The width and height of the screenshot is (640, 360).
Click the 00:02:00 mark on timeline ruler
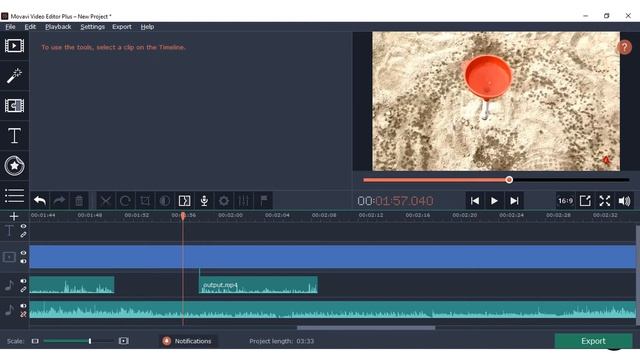(x=230, y=215)
